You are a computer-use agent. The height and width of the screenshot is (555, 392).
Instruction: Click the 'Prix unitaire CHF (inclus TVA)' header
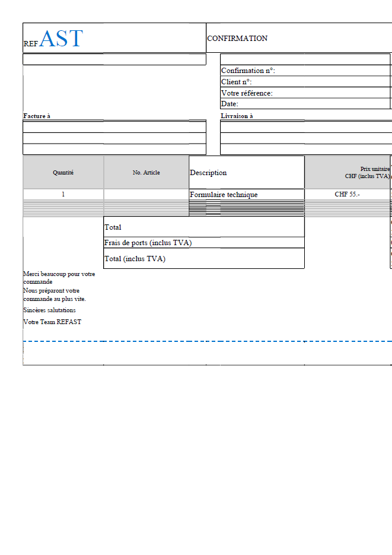[x=348, y=172]
